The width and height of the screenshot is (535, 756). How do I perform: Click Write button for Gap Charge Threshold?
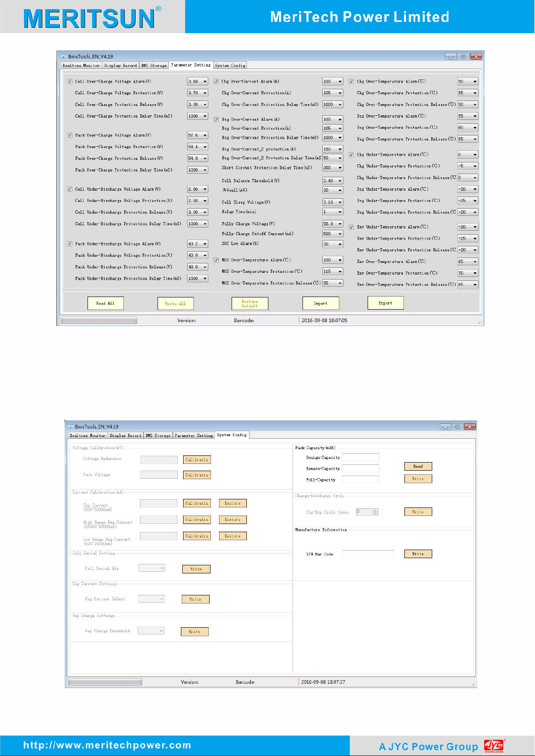pyautogui.click(x=195, y=632)
